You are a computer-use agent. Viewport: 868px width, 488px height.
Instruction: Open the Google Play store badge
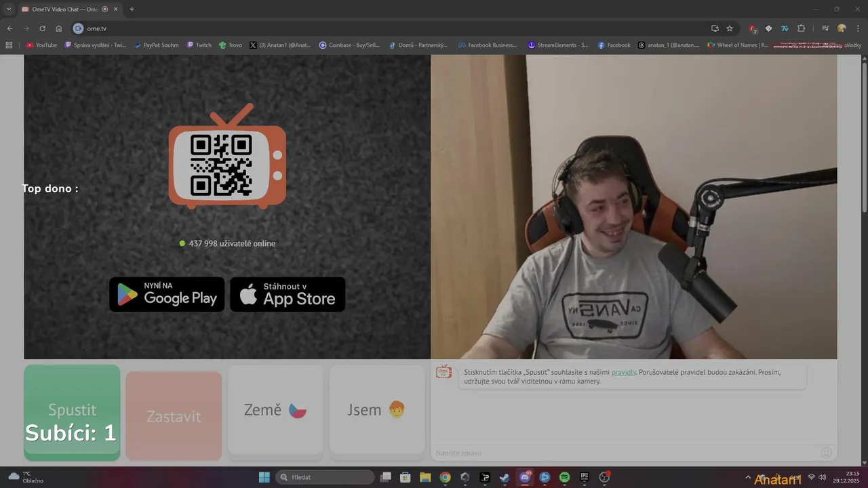click(x=167, y=294)
